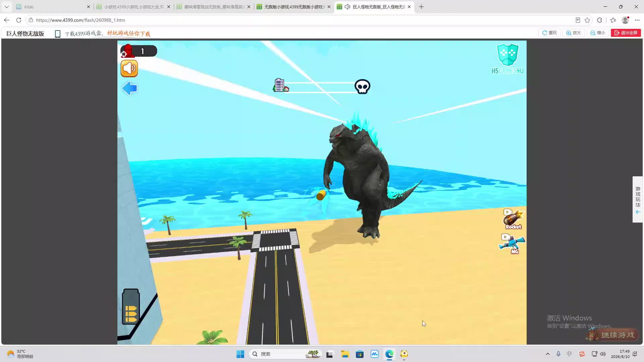Switch to the 小游戏,4399小游戏 tab
Viewport: 644px width, 362px height.
[x=133, y=7]
